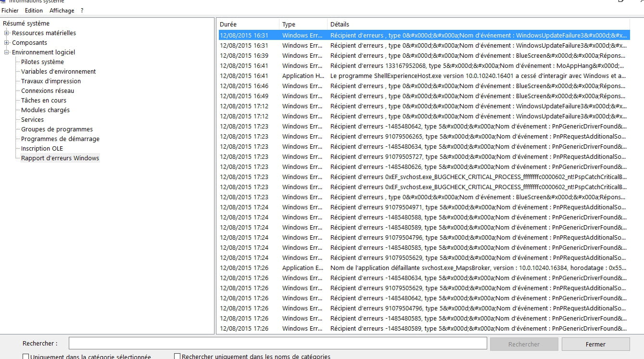This screenshot has width=644, height=359.
Task: Select Tâches en cours tree item
Action: pyautogui.click(x=44, y=100)
